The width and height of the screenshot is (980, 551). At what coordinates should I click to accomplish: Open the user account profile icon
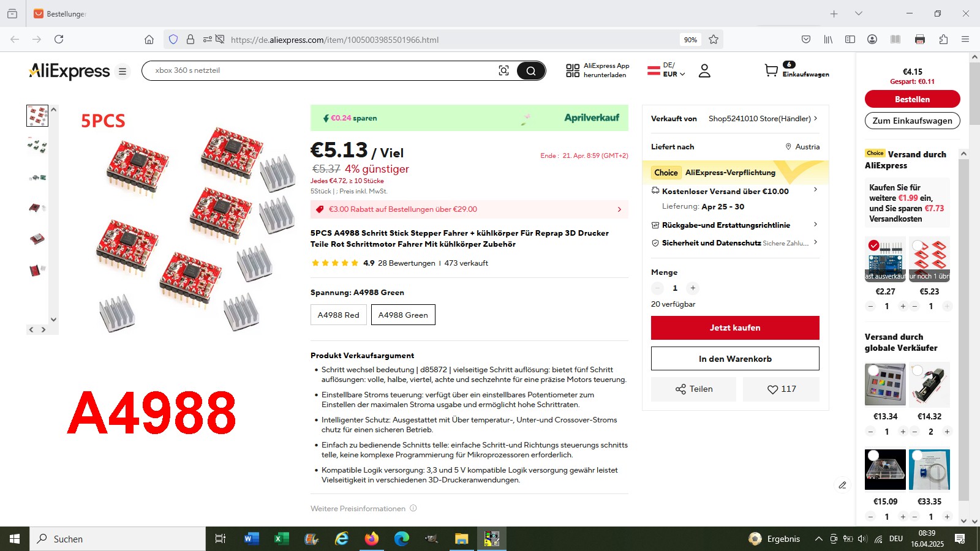click(x=704, y=70)
